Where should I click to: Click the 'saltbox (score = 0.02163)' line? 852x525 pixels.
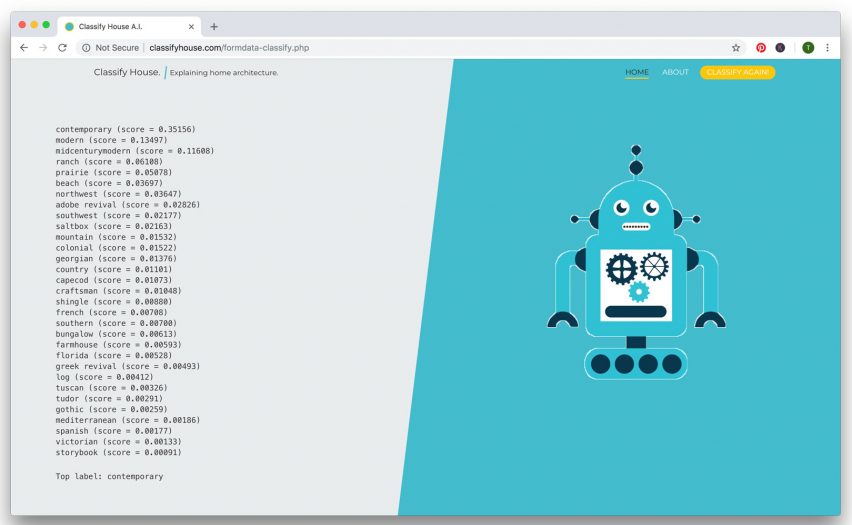pos(114,226)
